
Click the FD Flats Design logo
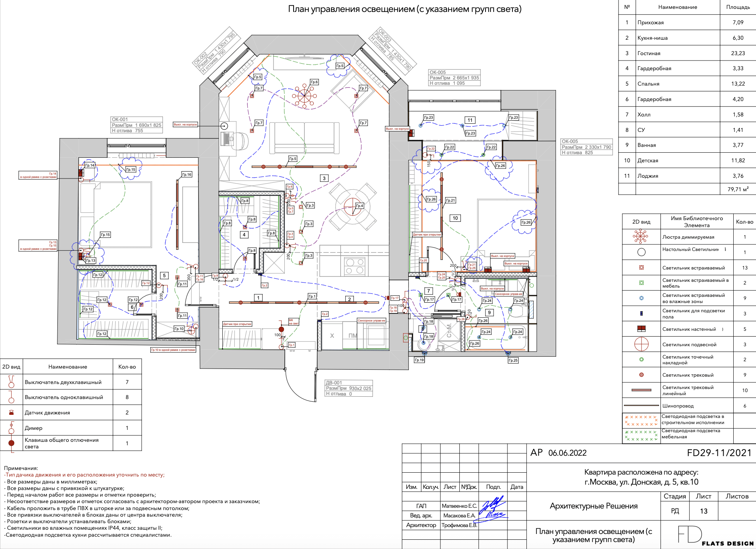point(716,535)
